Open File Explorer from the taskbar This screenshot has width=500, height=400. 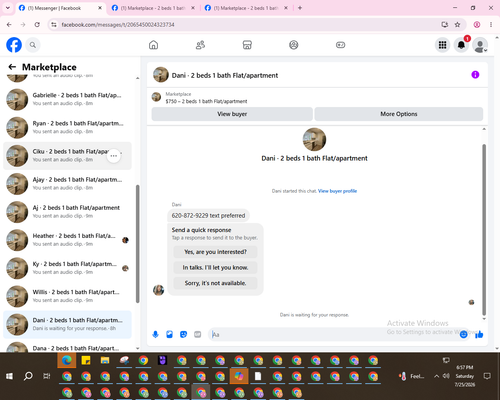pyautogui.click(x=105, y=360)
